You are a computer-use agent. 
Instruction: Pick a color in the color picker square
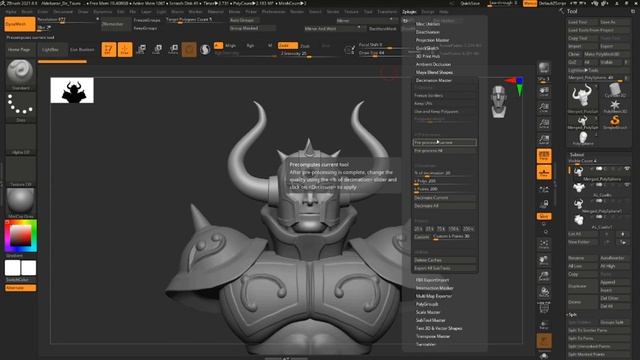pos(20,236)
